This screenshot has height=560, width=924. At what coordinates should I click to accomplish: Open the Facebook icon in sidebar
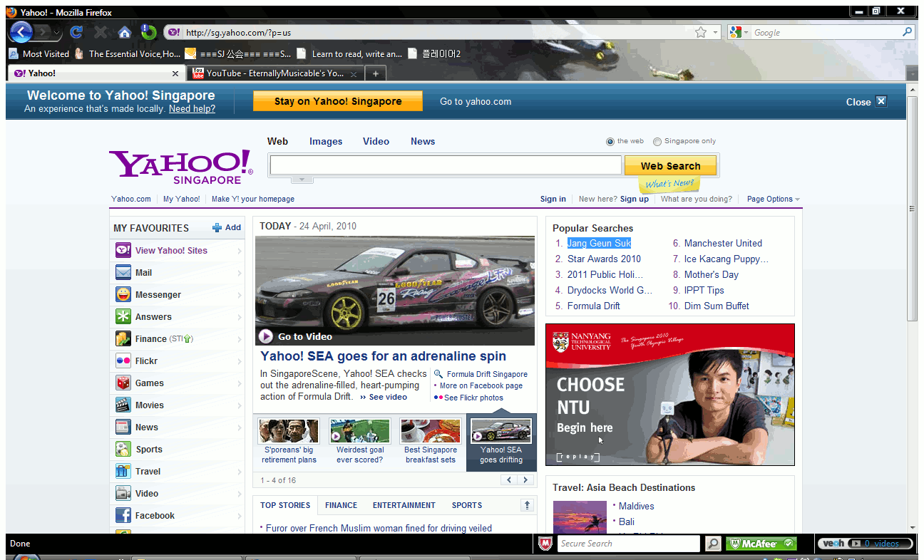click(x=123, y=515)
